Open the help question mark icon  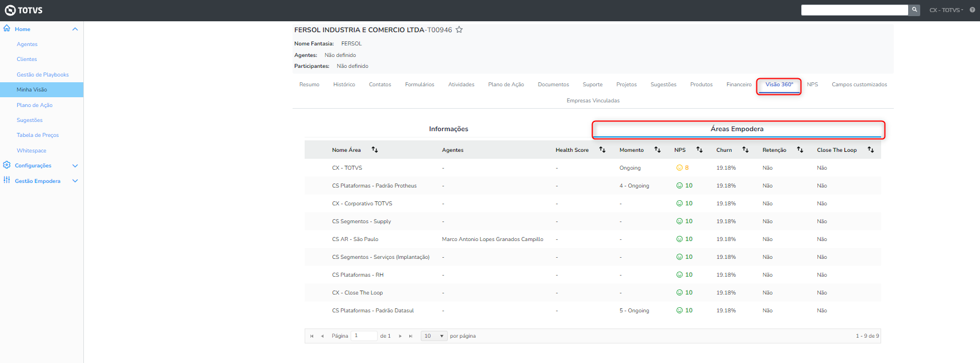click(973, 10)
